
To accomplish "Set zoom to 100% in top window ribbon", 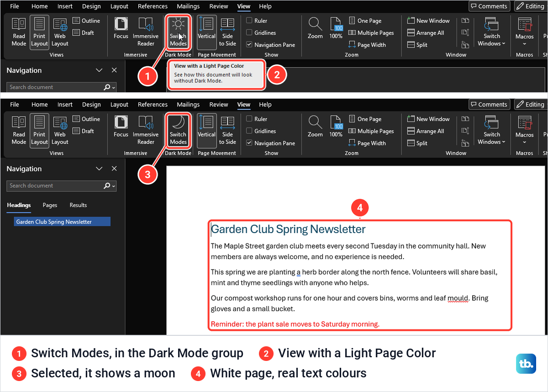I will (336, 28).
